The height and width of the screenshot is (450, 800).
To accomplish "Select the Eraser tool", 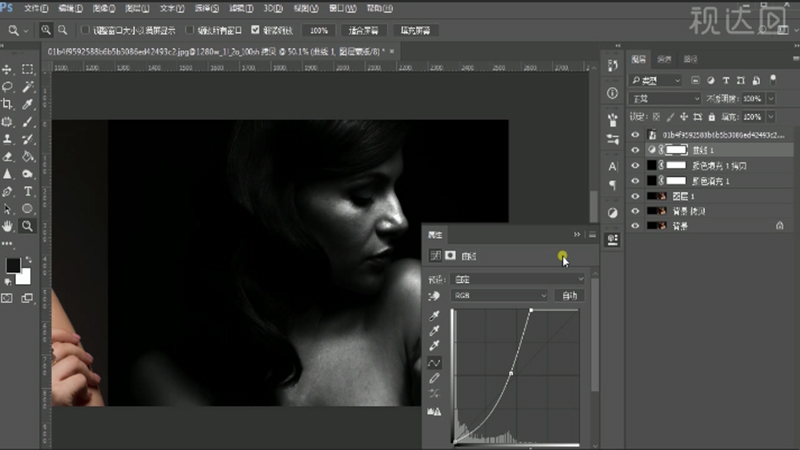I will 7,157.
